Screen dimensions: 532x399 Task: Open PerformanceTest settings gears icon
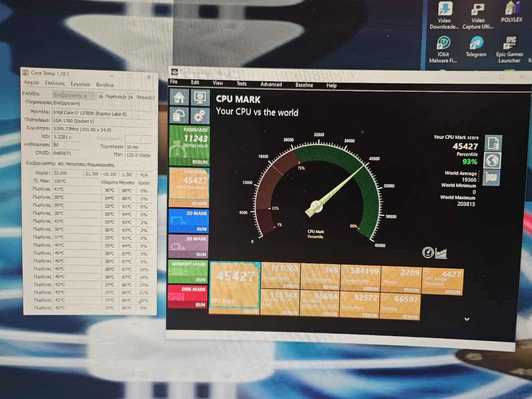click(200, 116)
